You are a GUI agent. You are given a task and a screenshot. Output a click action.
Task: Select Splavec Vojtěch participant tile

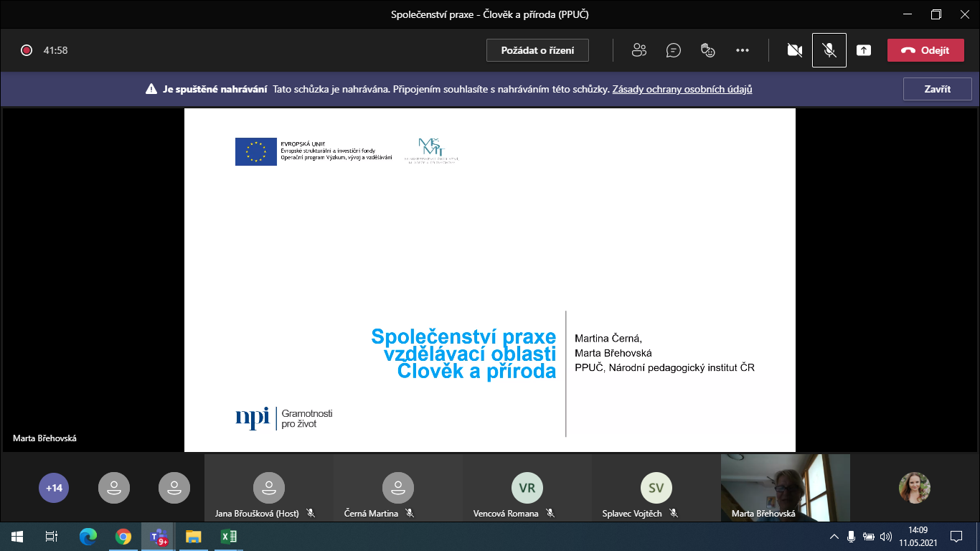[x=656, y=489]
